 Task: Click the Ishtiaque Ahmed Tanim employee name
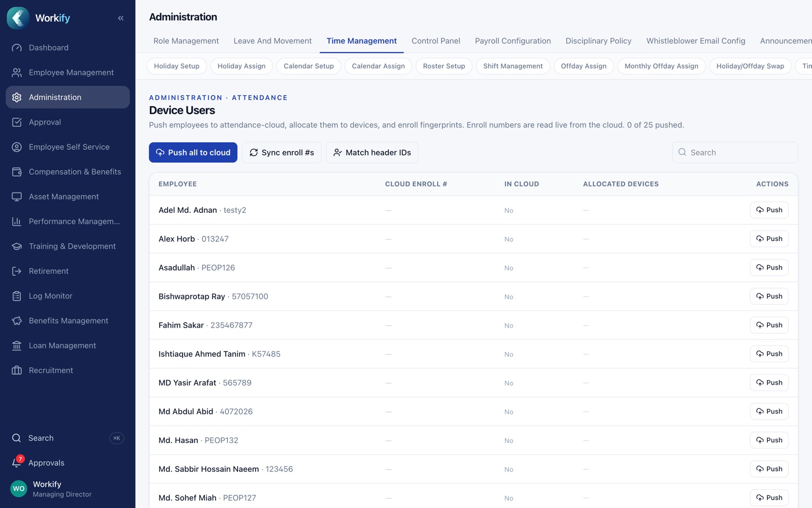pos(202,354)
